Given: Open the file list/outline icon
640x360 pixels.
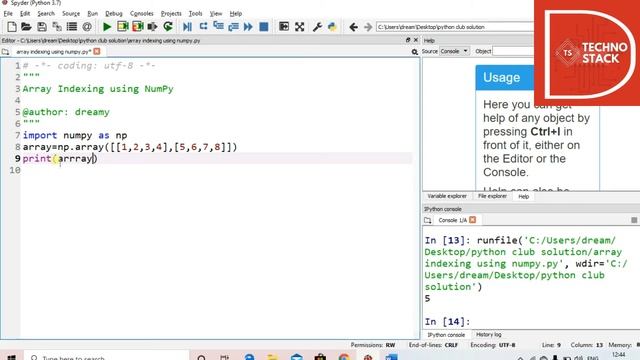Looking at the screenshot, I should [72, 27].
